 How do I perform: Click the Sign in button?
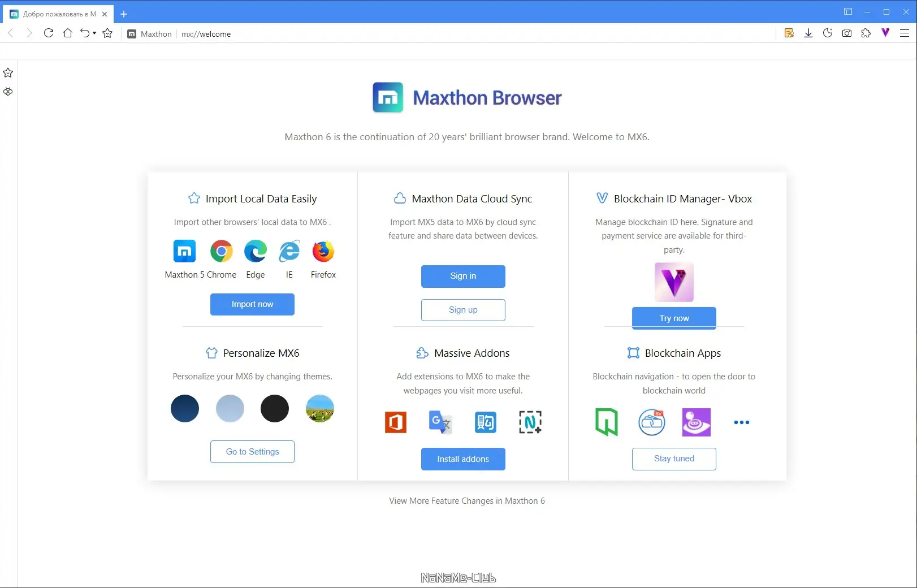point(463,276)
